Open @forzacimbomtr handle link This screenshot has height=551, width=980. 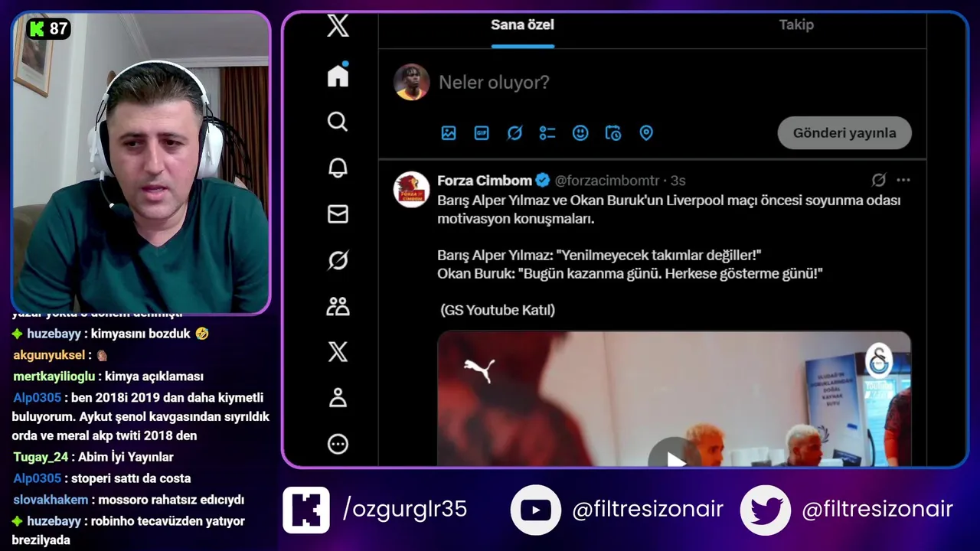[x=607, y=181]
